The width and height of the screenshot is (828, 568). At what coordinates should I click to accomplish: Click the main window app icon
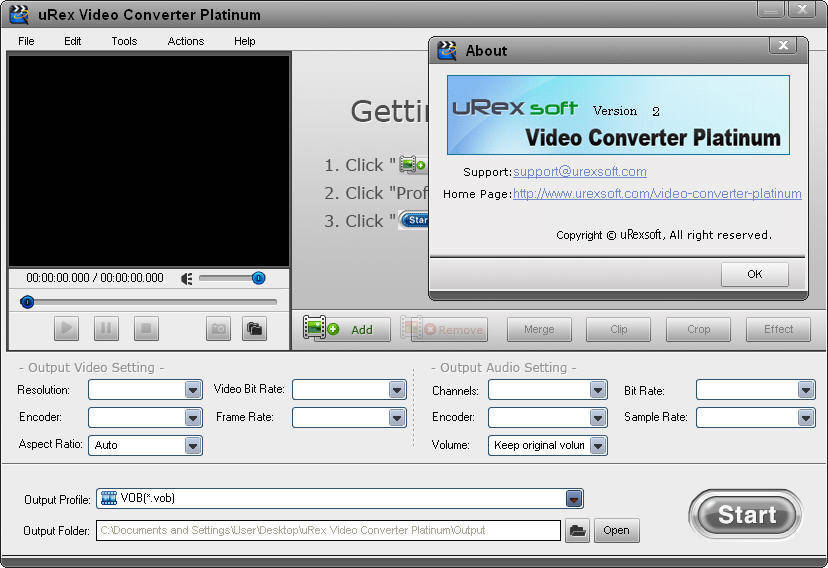[x=19, y=15]
